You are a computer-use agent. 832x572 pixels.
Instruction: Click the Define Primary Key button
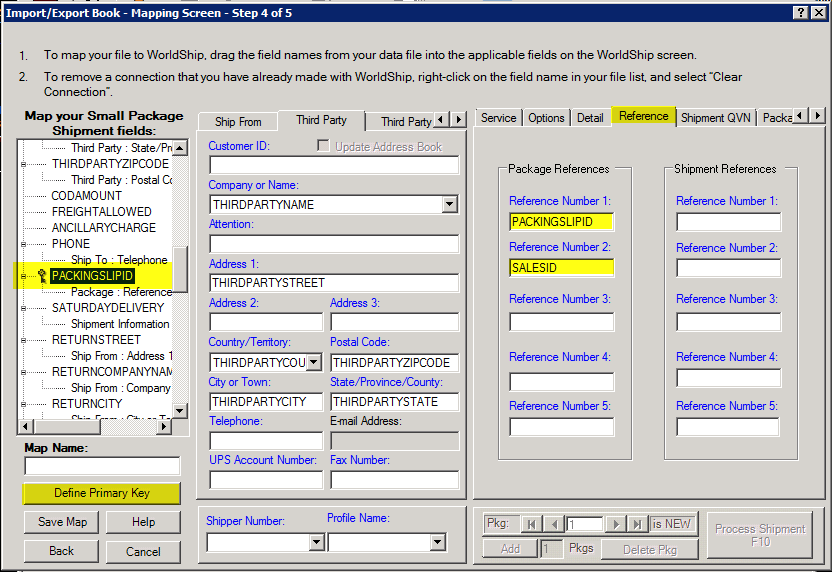tap(102, 493)
